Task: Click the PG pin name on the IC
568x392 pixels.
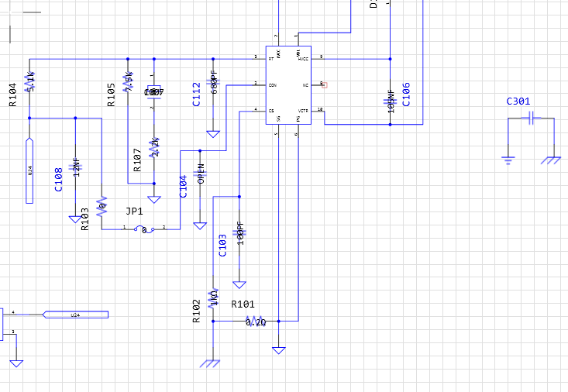Action: (x=298, y=119)
